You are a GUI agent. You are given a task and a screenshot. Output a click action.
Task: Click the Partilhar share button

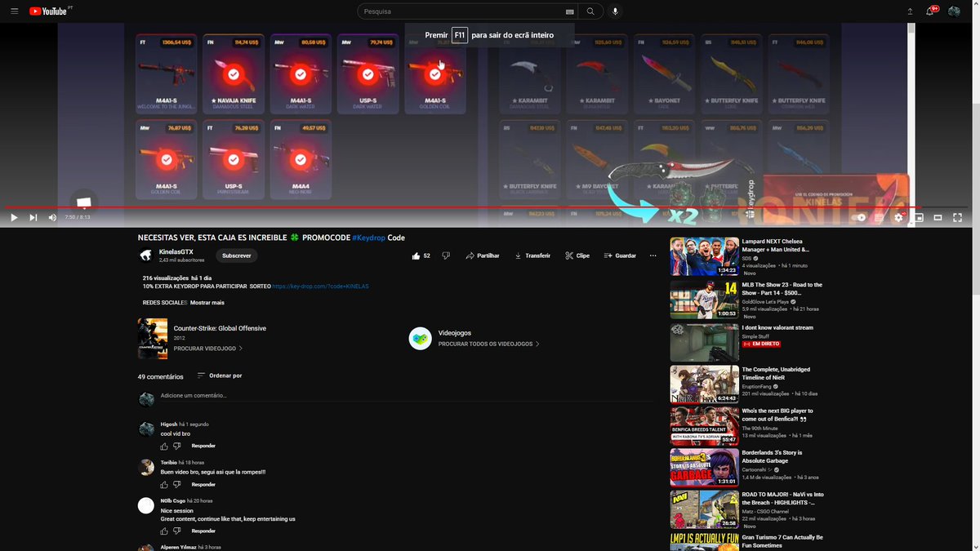click(x=483, y=256)
